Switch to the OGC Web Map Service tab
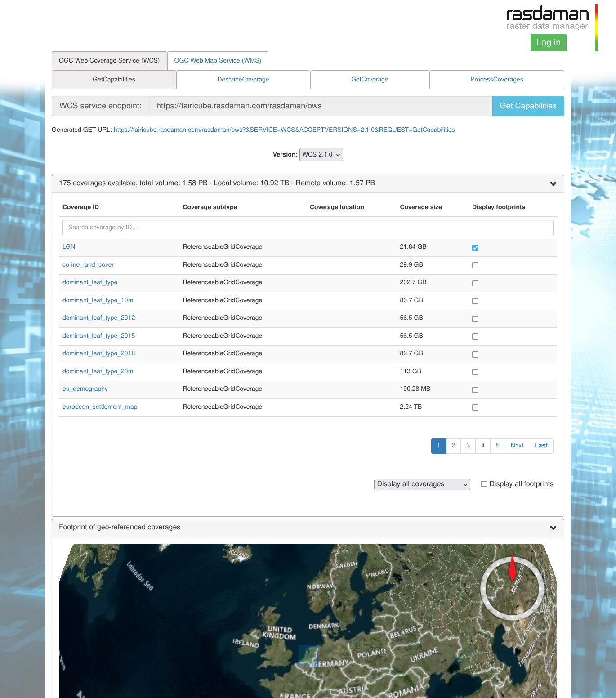Image resolution: width=616 pixels, height=698 pixels. [218, 61]
